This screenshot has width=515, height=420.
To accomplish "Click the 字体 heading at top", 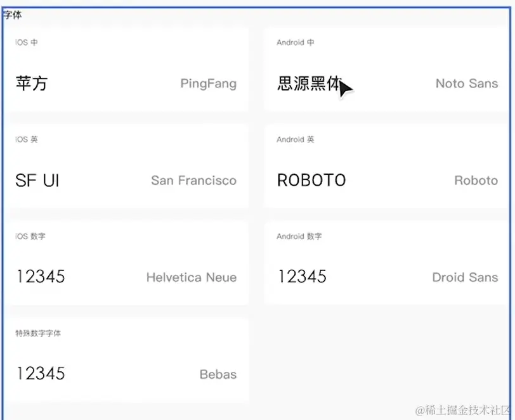I will (x=13, y=15).
